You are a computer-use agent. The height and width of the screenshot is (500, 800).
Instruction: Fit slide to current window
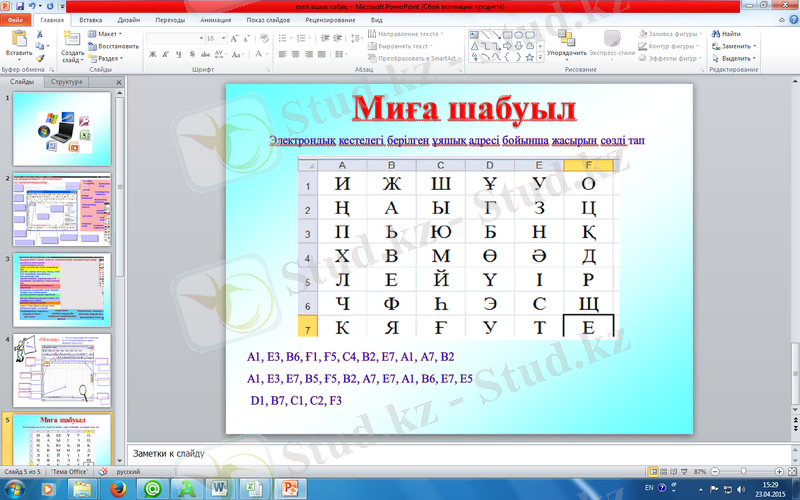pos(793,472)
